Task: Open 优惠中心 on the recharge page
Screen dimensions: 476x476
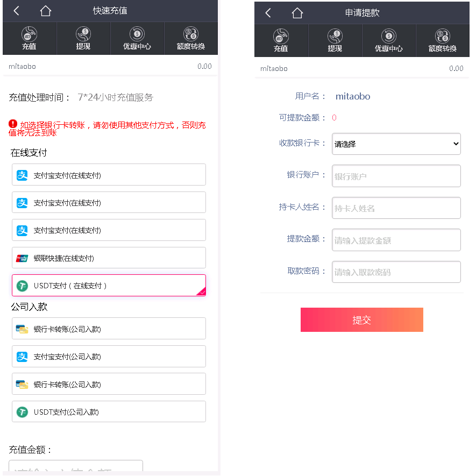Action: tap(137, 38)
